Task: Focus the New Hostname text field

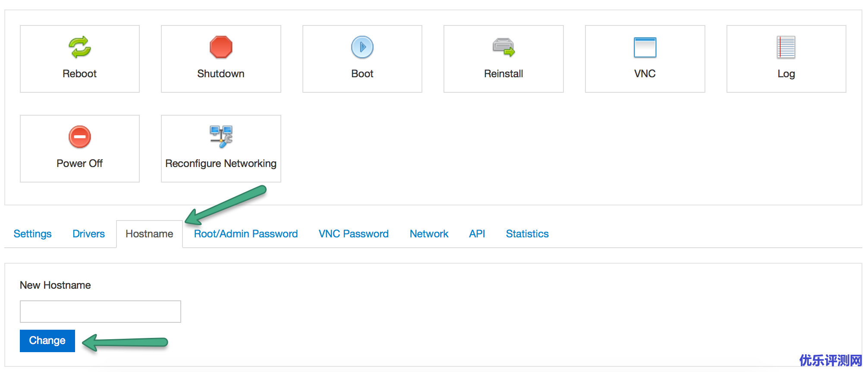Action: pos(101,312)
